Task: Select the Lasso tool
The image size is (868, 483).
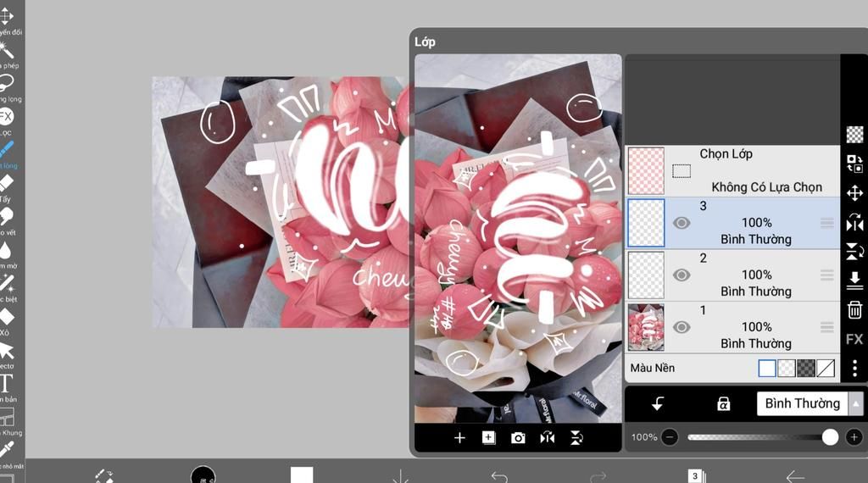Action: 6,83
